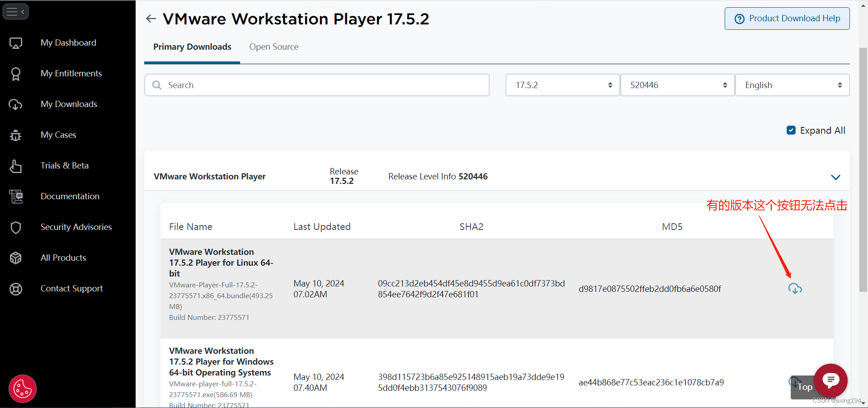Collapse the sidebar with the hamburger icon
This screenshot has width=868, height=408.
pos(16,12)
